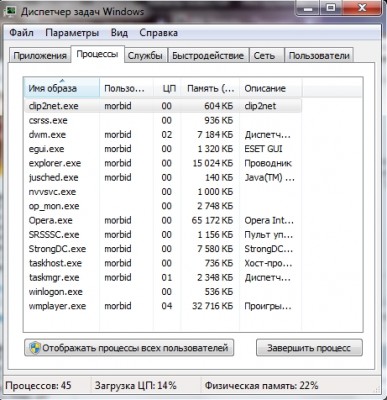
Task: Click Завершить процесс button
Action: tap(309, 348)
